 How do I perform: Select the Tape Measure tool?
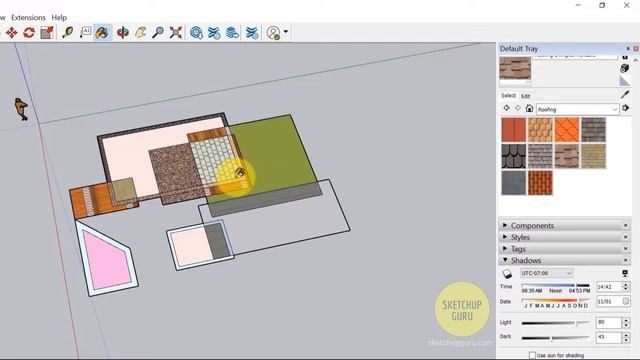click(x=67, y=33)
